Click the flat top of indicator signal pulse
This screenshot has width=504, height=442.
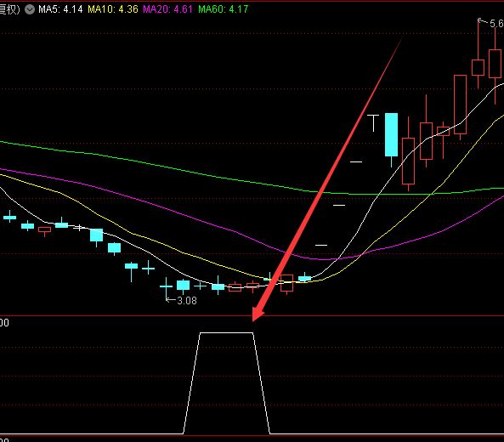(x=226, y=333)
